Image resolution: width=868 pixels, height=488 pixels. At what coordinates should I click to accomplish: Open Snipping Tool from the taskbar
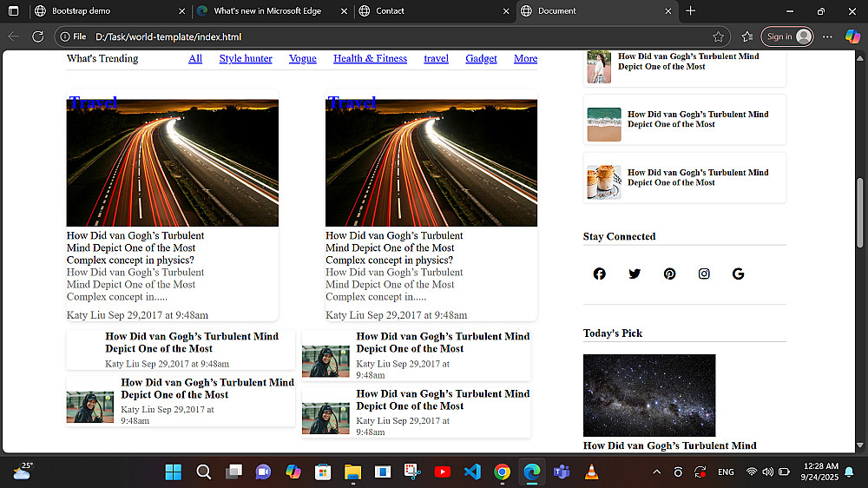412,472
